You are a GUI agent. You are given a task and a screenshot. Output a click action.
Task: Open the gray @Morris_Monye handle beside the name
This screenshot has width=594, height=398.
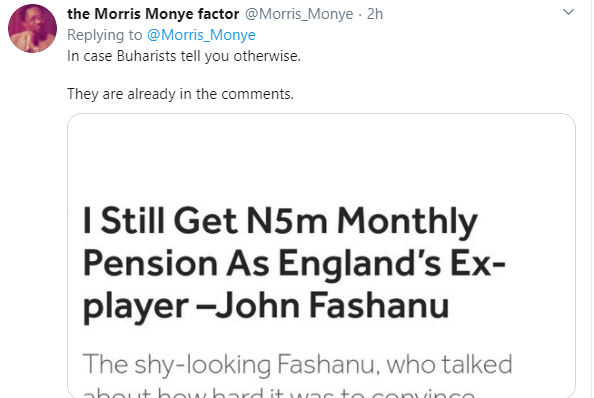299,14
